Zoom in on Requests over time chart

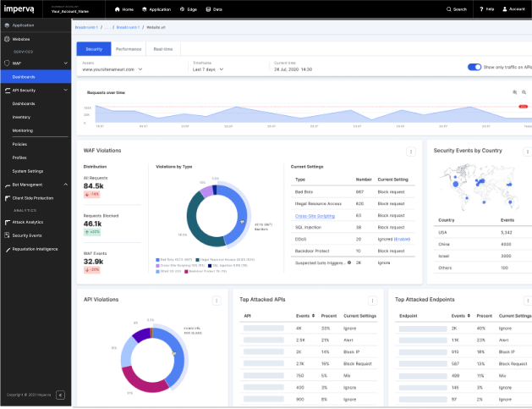coord(513,91)
